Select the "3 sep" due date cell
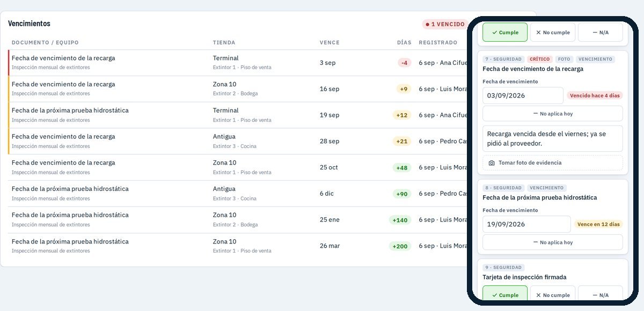Image resolution: width=644 pixels, height=311 pixels. tap(327, 63)
